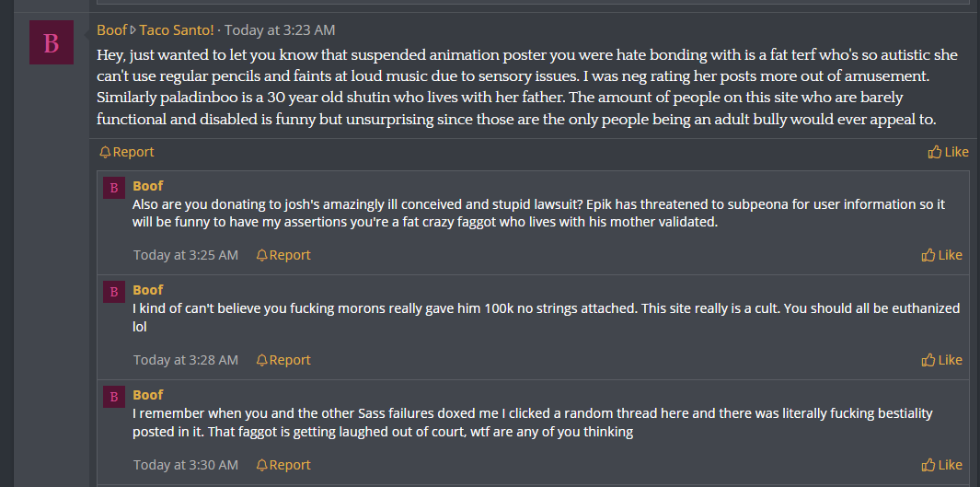
Task: Report the 3:28 AM comment
Action: point(283,360)
